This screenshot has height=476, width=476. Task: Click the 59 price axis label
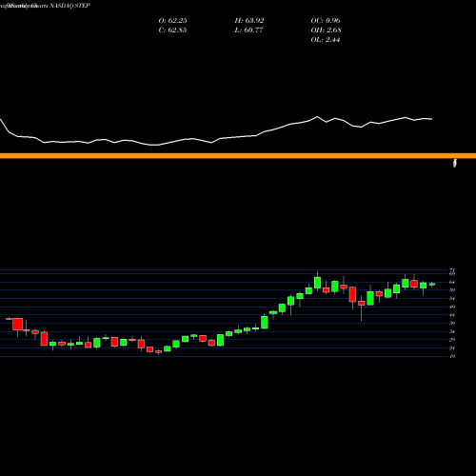pyautogui.click(x=452, y=290)
